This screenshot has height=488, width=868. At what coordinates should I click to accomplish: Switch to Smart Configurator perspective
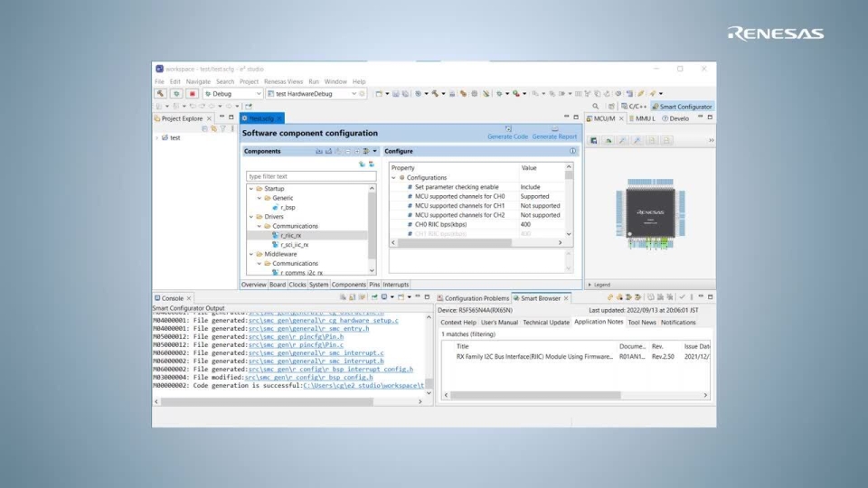click(x=682, y=107)
